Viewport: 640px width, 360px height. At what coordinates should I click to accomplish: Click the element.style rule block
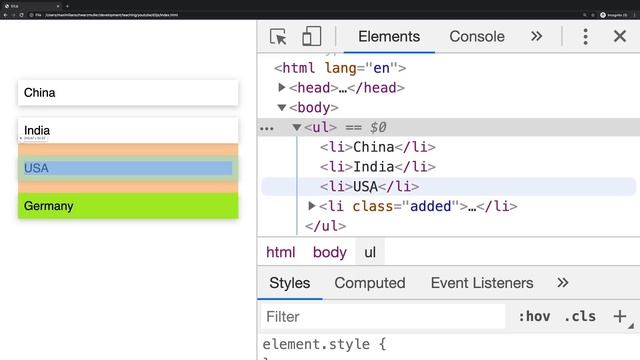click(x=324, y=344)
